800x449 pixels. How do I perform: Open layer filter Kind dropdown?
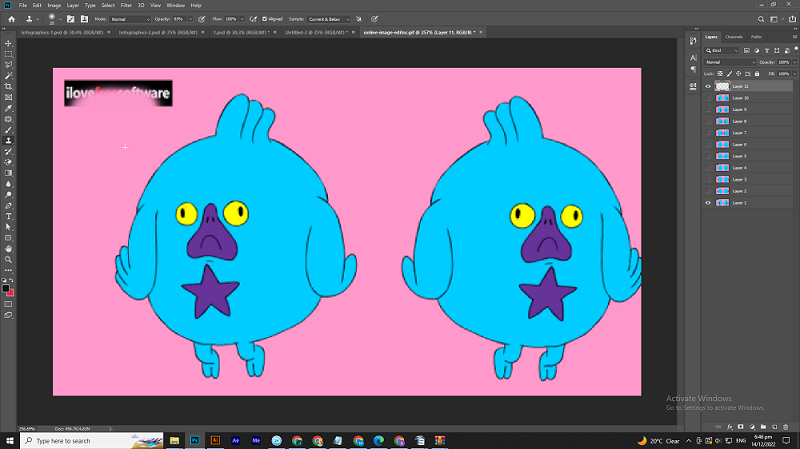(721, 51)
